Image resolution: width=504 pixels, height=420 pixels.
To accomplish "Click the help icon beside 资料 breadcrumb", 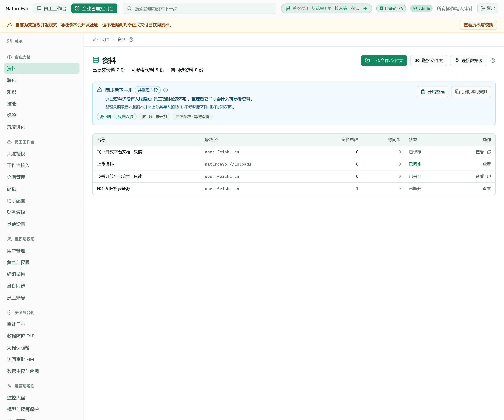I will [x=131, y=40].
